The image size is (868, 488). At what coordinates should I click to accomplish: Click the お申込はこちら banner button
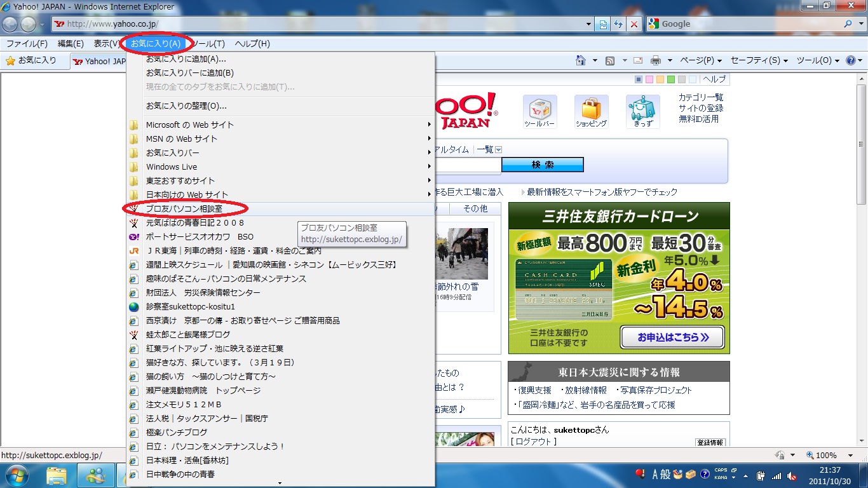672,337
